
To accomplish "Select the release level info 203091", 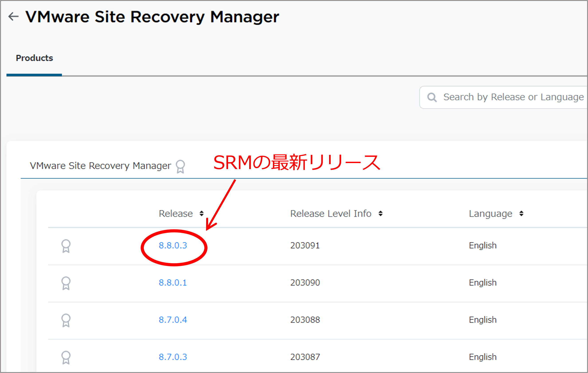I will click(x=305, y=245).
